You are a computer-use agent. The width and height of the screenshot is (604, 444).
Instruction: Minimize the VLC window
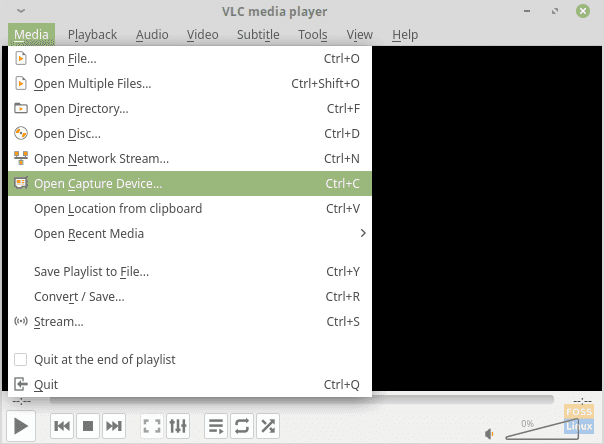[527, 11]
